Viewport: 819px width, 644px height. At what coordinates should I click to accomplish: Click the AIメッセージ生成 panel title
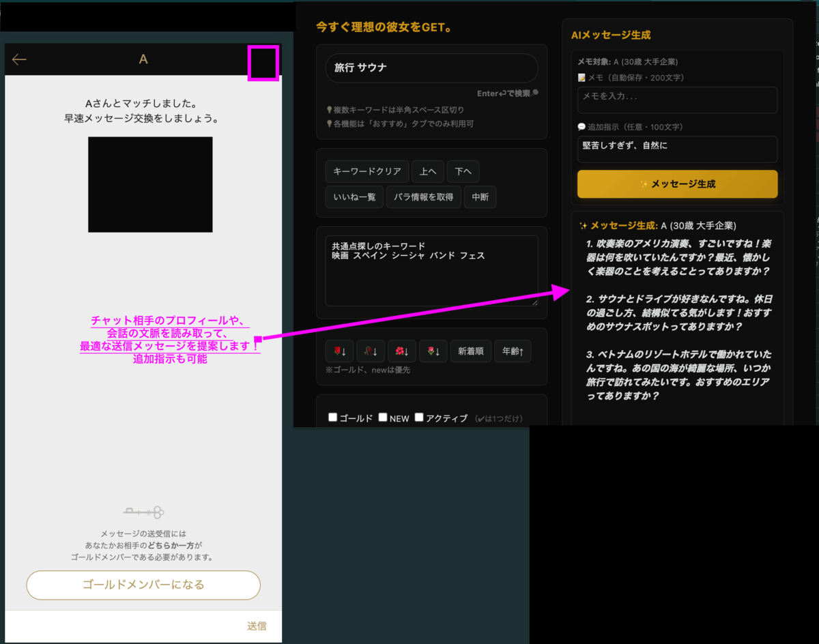click(x=611, y=35)
